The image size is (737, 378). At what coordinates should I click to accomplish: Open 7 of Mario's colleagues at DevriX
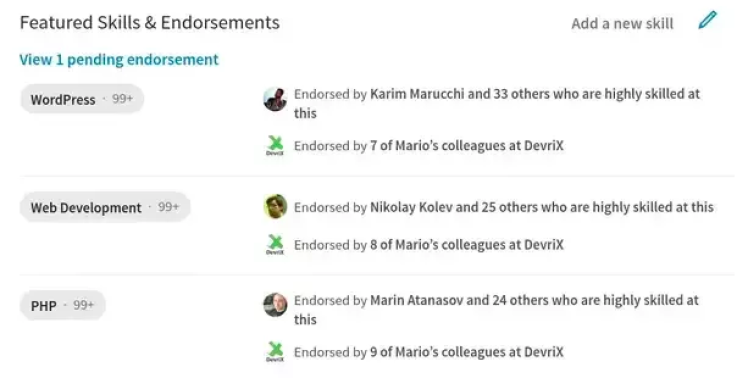point(466,146)
